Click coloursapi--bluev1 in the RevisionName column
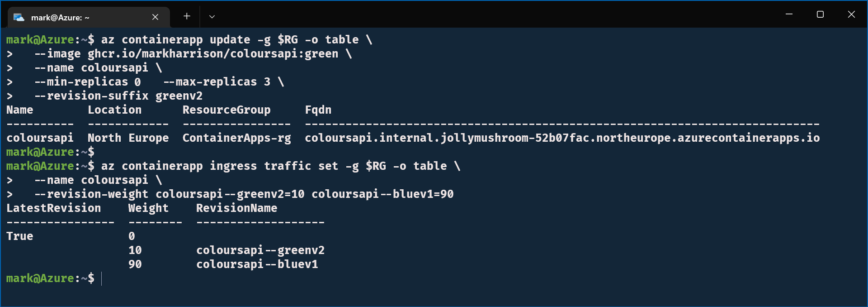 [x=257, y=264]
